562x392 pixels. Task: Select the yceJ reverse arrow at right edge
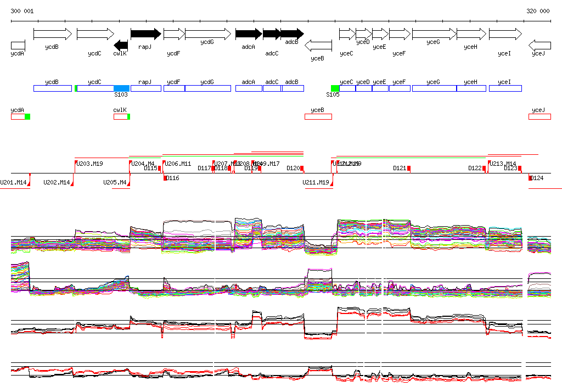(540, 46)
